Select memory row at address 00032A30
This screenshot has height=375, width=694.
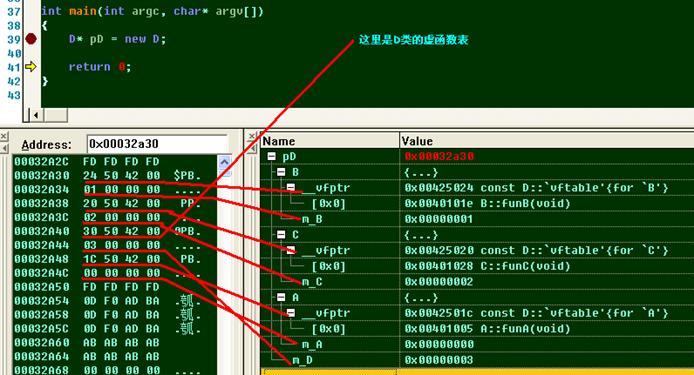point(108,176)
